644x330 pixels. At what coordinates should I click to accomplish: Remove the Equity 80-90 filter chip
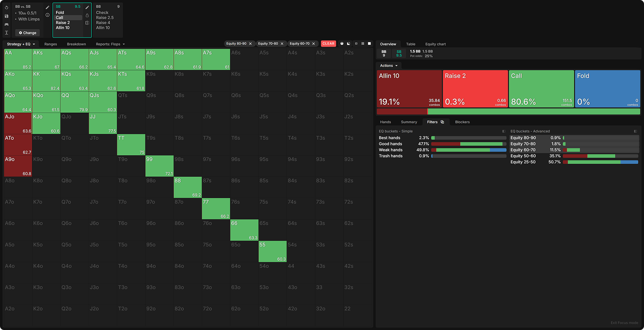click(x=250, y=44)
